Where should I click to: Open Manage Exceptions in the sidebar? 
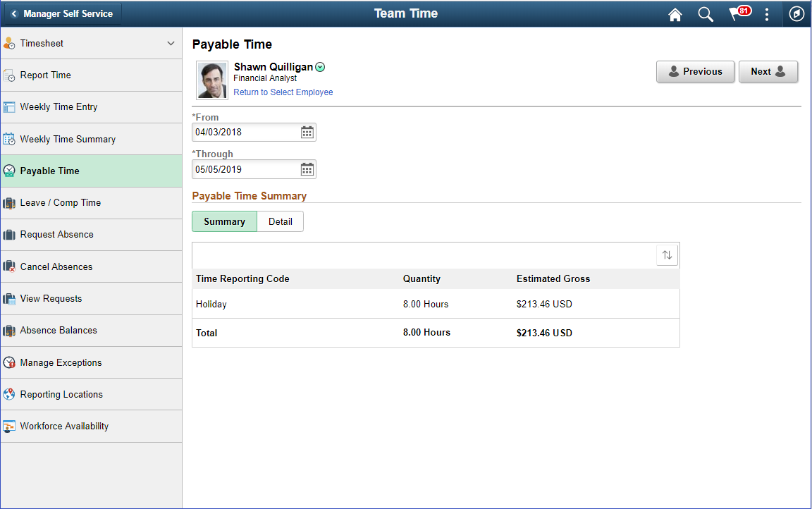91,362
